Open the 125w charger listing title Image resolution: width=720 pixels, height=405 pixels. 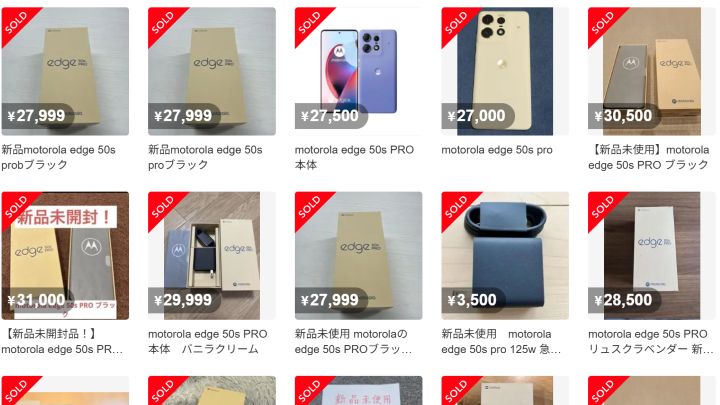[x=501, y=341]
